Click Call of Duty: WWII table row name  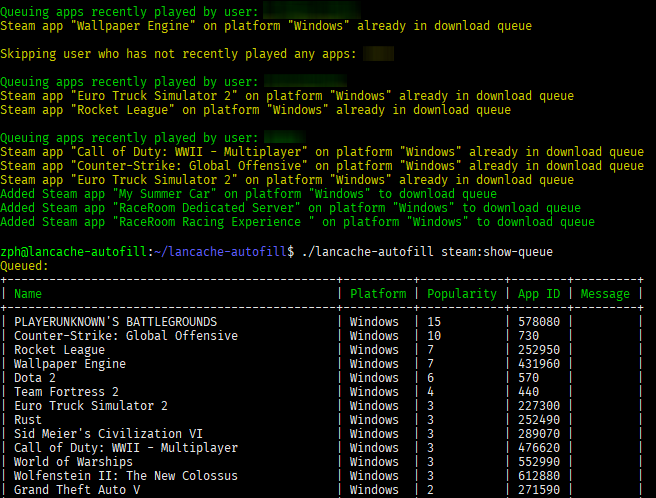tap(126, 448)
